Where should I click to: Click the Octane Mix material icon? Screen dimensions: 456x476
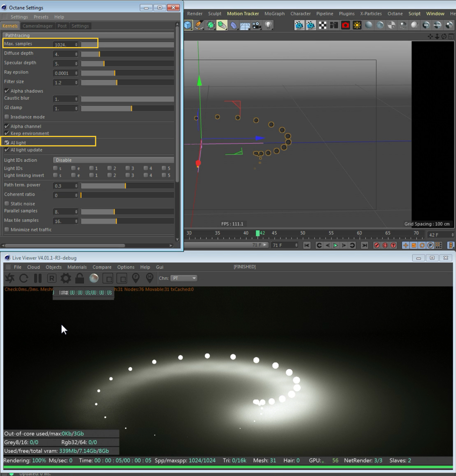tap(426, 25)
